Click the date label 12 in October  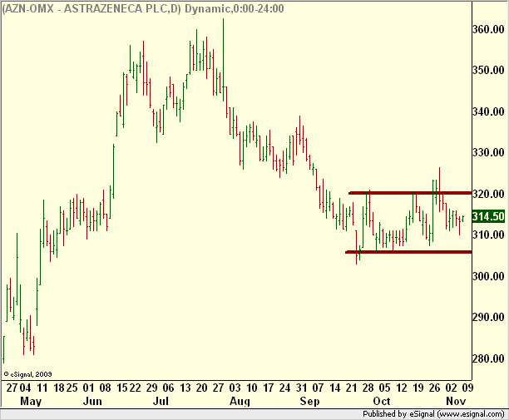402,388
